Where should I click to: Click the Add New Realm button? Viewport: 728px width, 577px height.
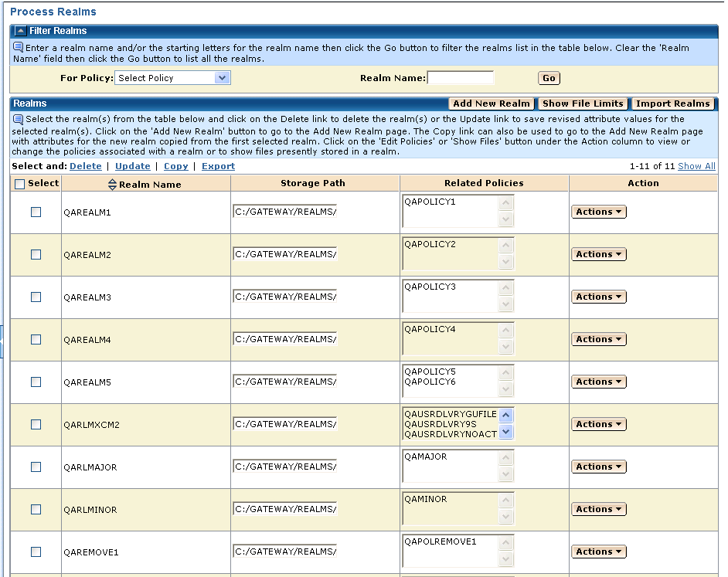click(x=492, y=104)
